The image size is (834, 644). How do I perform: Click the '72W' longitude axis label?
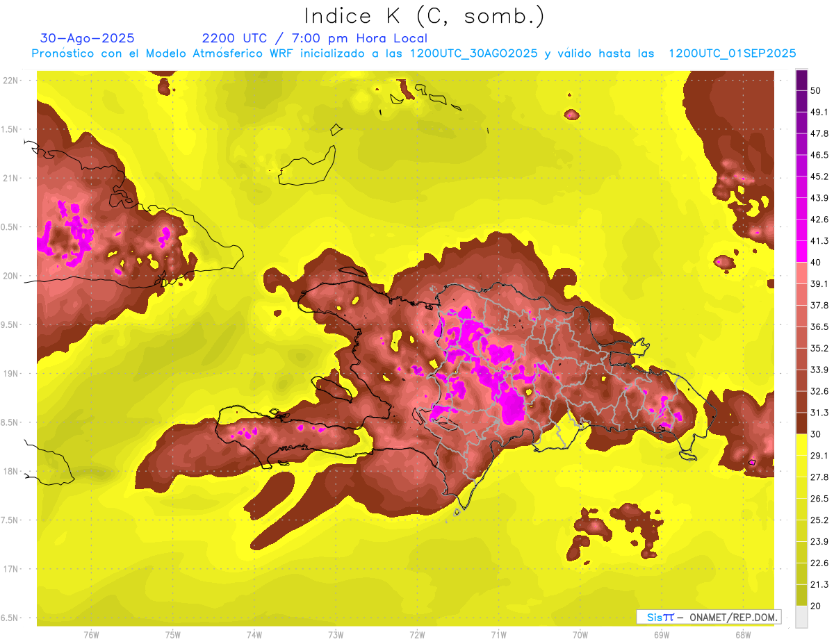417,635
